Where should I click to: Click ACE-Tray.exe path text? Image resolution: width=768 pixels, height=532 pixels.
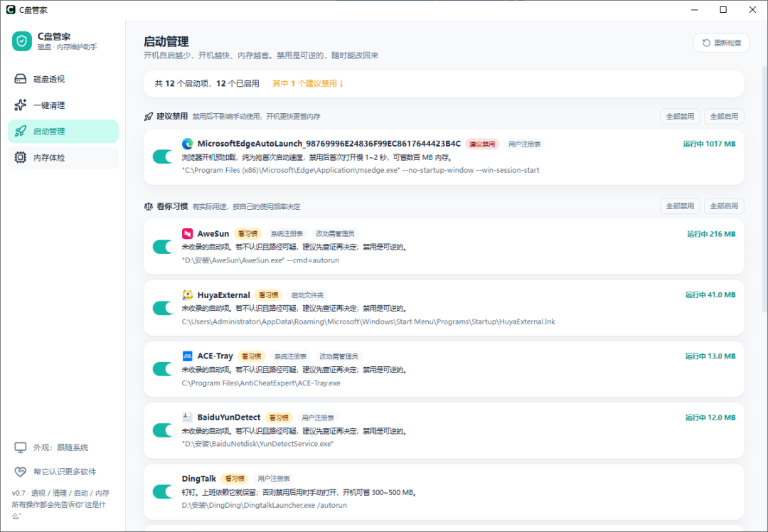point(261,383)
